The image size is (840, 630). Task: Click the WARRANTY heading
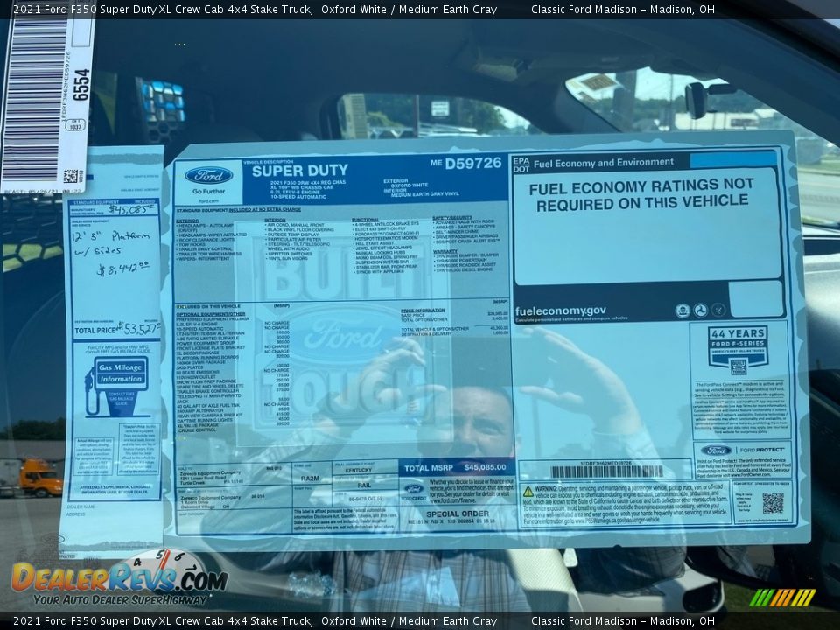tap(444, 251)
